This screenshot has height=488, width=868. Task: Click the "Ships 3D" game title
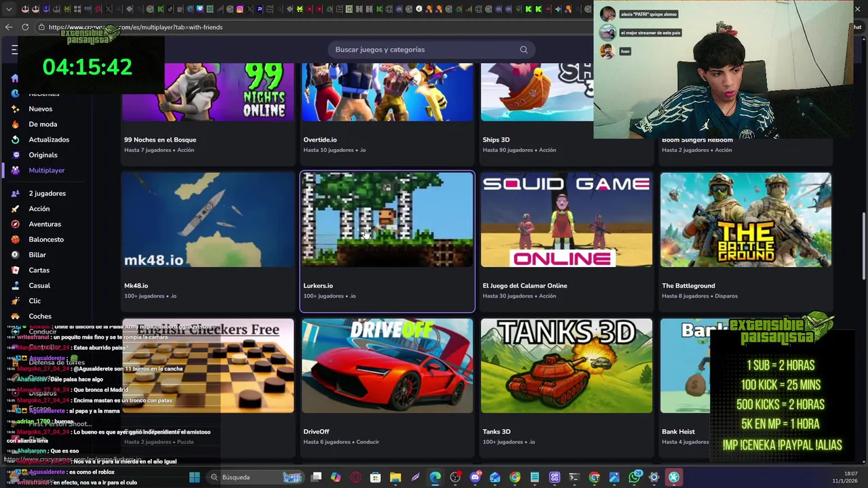496,140
